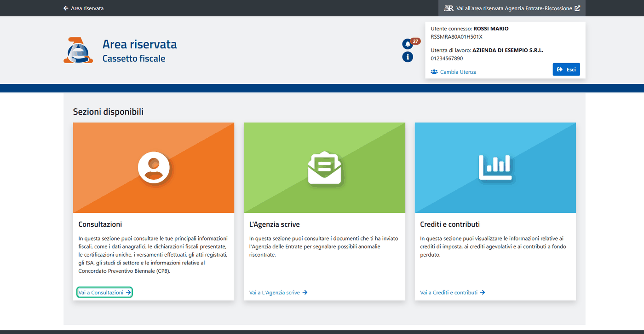Click the Area riservata page title
Viewport: 644px width, 334px height.
pos(140,44)
